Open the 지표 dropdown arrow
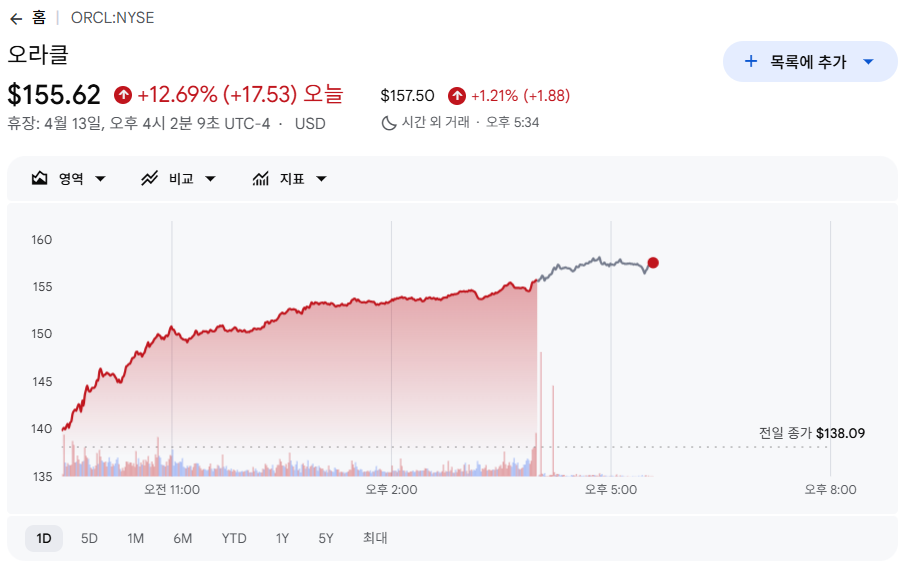This screenshot has width=912, height=565. 321,179
